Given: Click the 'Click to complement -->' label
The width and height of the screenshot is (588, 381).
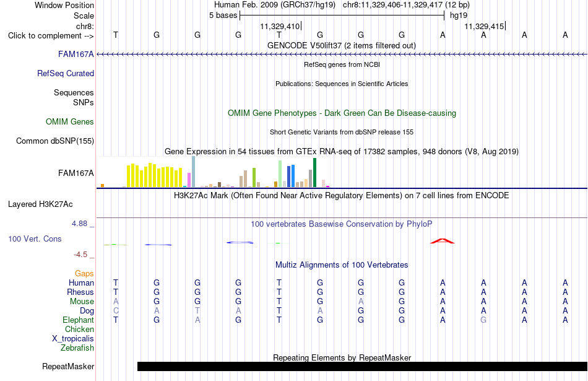Looking at the screenshot, I should 51,36.
